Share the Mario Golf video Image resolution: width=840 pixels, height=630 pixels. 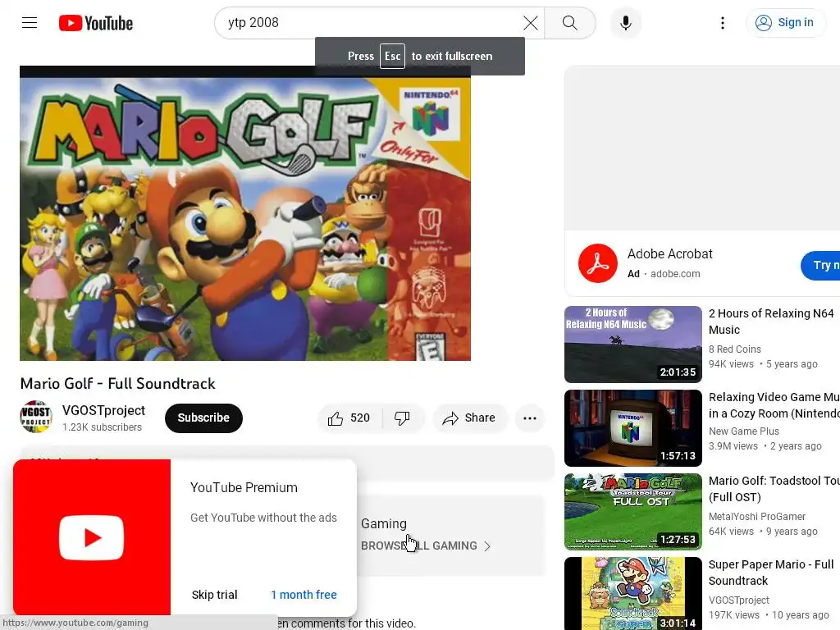click(x=469, y=418)
